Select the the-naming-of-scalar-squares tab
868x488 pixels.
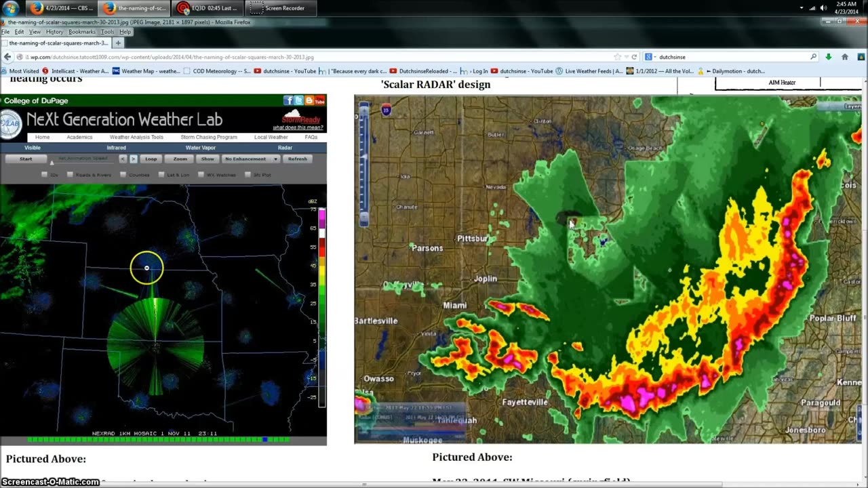56,43
